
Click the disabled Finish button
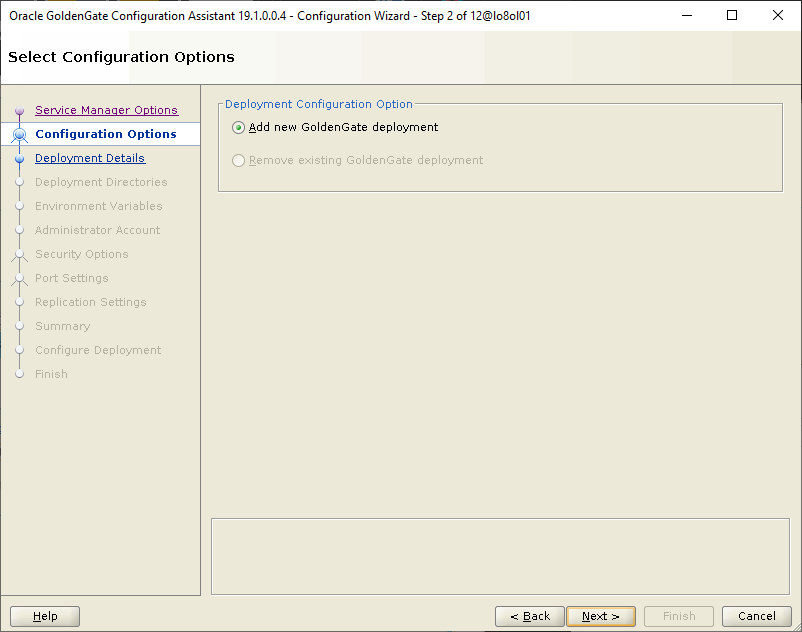pos(679,616)
